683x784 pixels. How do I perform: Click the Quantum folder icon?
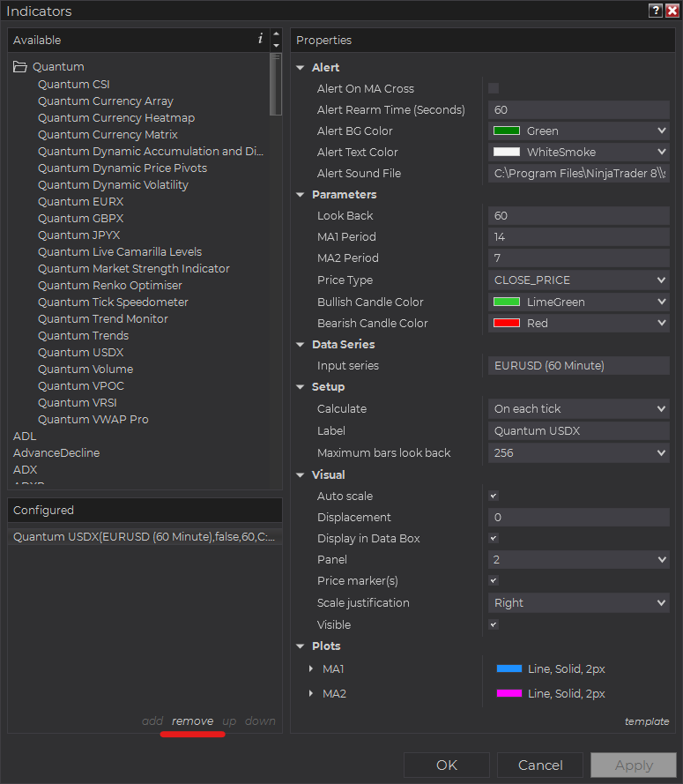(20, 66)
